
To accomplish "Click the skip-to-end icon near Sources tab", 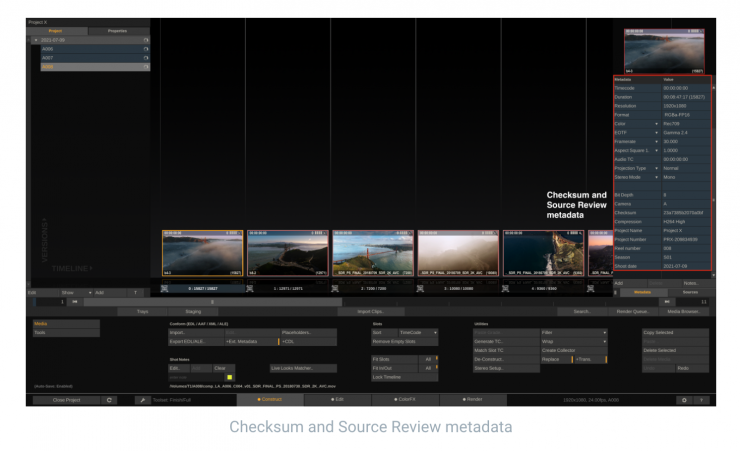I will tap(667, 301).
